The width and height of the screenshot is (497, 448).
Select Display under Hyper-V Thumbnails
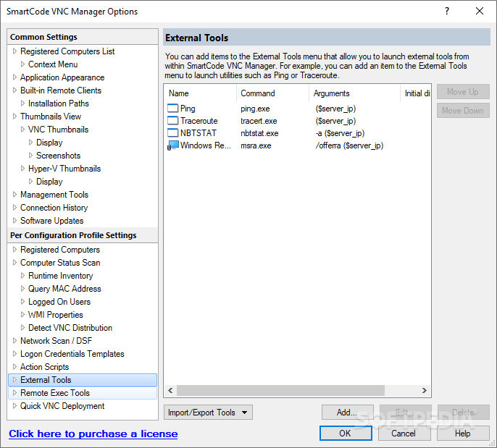[x=49, y=182]
